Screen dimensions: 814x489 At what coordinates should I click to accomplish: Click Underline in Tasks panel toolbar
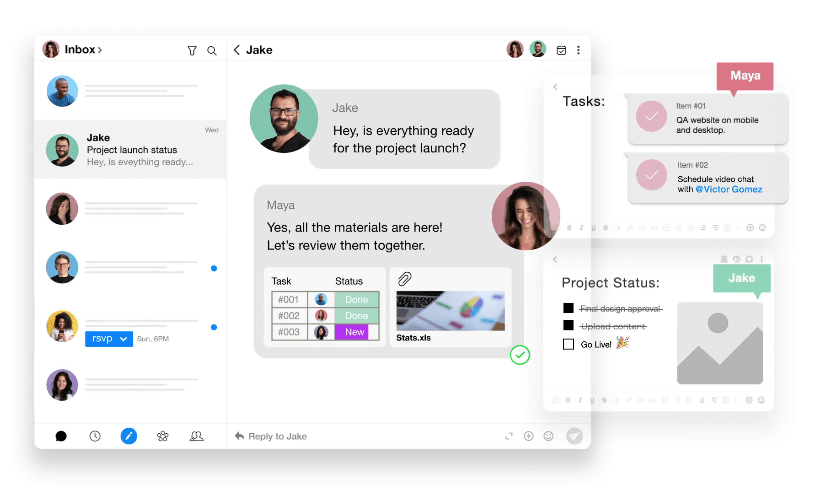coord(593,228)
